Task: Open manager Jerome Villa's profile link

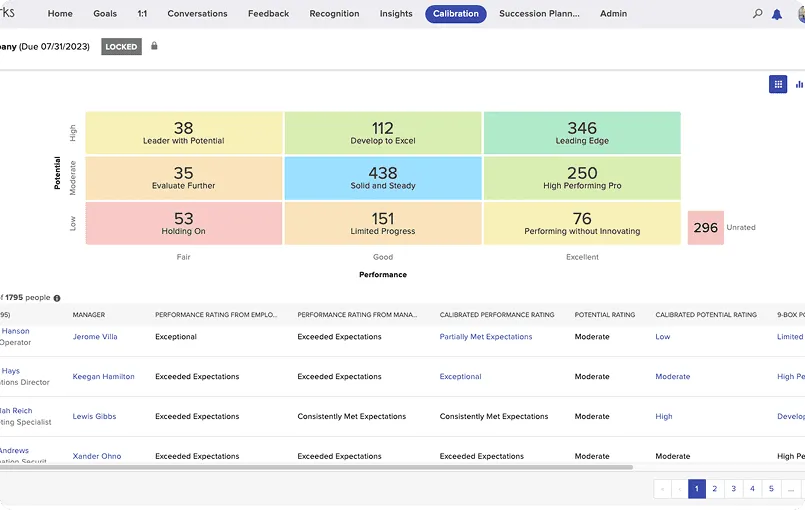Action: pos(95,337)
